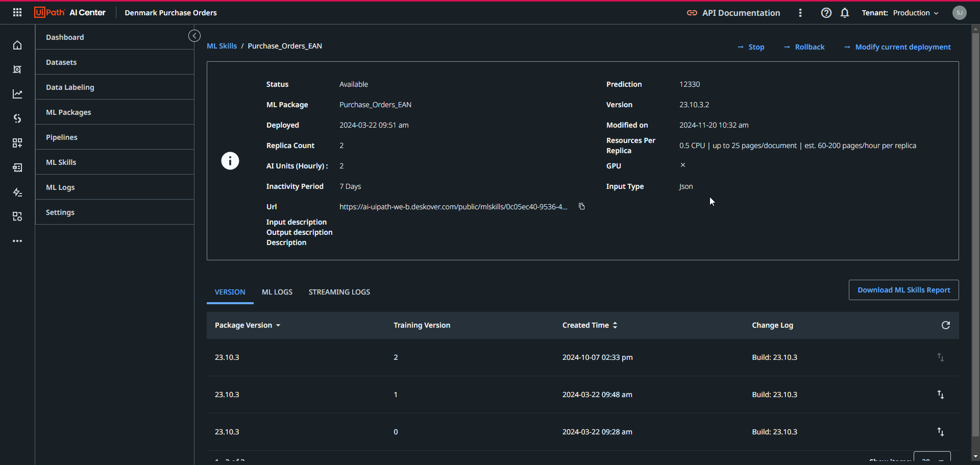
Task: Open the API Documentation link
Action: tap(740, 13)
